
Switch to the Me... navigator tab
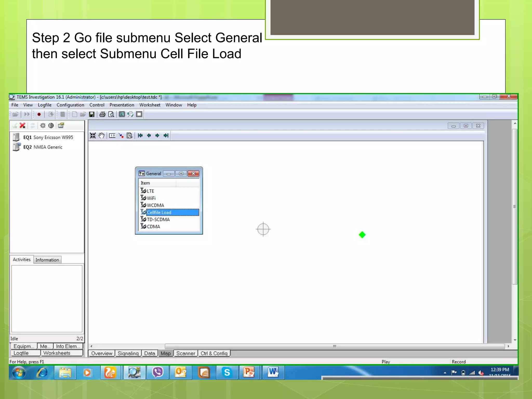45,346
